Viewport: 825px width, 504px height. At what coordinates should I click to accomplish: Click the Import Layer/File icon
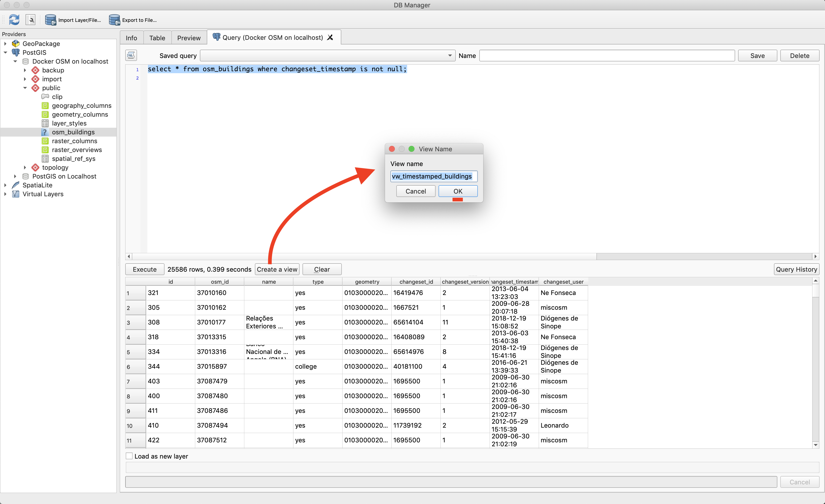coord(51,20)
